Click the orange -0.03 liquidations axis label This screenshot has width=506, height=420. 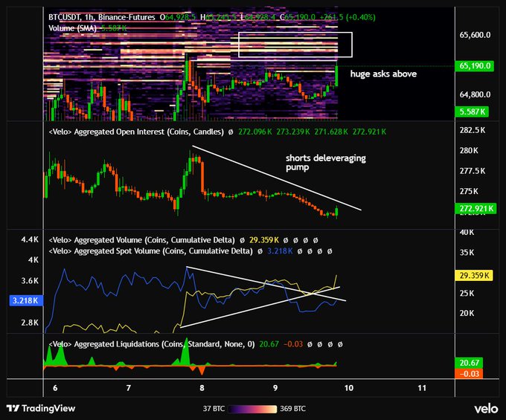point(469,374)
